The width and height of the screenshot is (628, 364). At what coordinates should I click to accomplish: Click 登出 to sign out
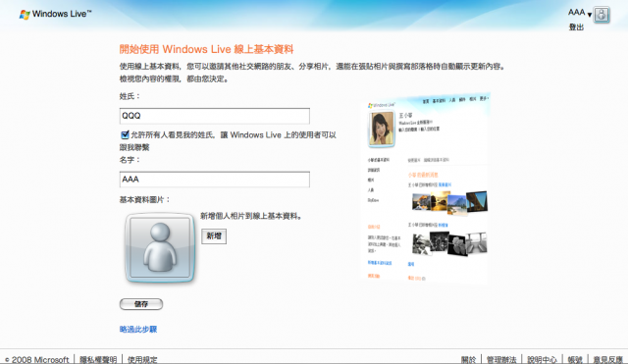(x=576, y=27)
